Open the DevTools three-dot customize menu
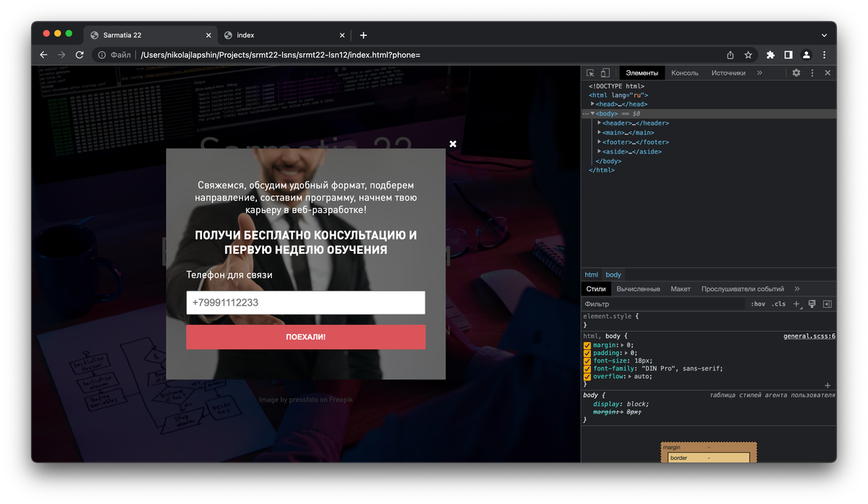The height and width of the screenshot is (504, 868). [812, 73]
